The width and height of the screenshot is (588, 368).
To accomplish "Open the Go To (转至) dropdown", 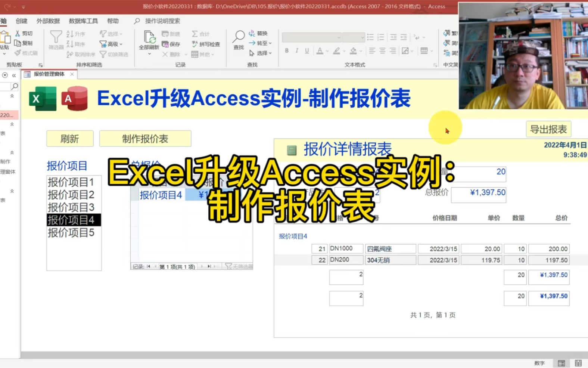I will [x=260, y=43].
